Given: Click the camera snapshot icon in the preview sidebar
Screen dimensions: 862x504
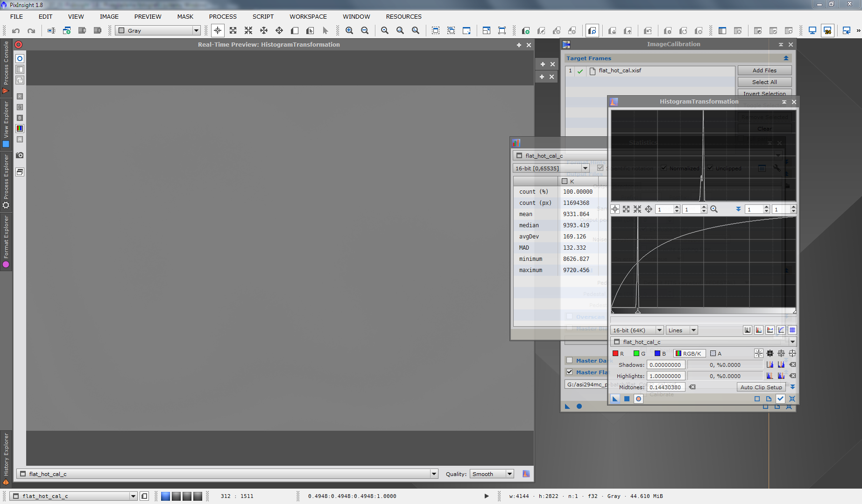Looking at the screenshot, I should [20, 155].
